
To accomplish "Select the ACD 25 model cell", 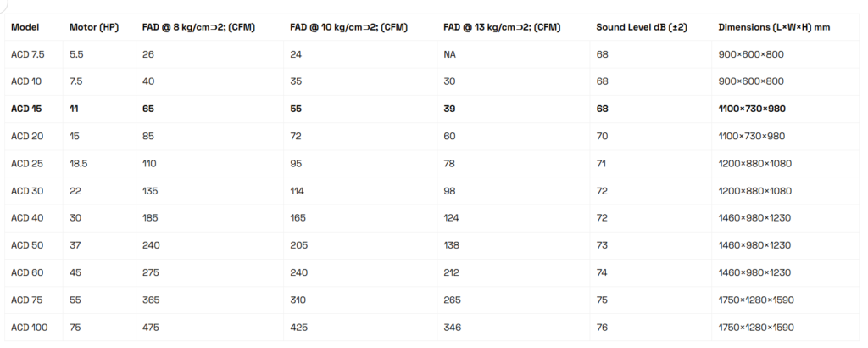I will (x=25, y=164).
